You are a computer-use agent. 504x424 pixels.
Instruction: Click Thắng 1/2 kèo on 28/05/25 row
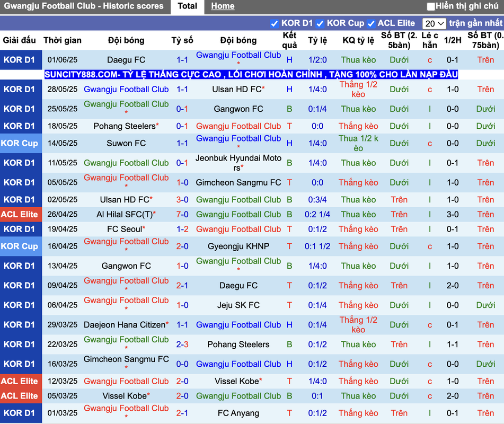pyautogui.click(x=358, y=89)
